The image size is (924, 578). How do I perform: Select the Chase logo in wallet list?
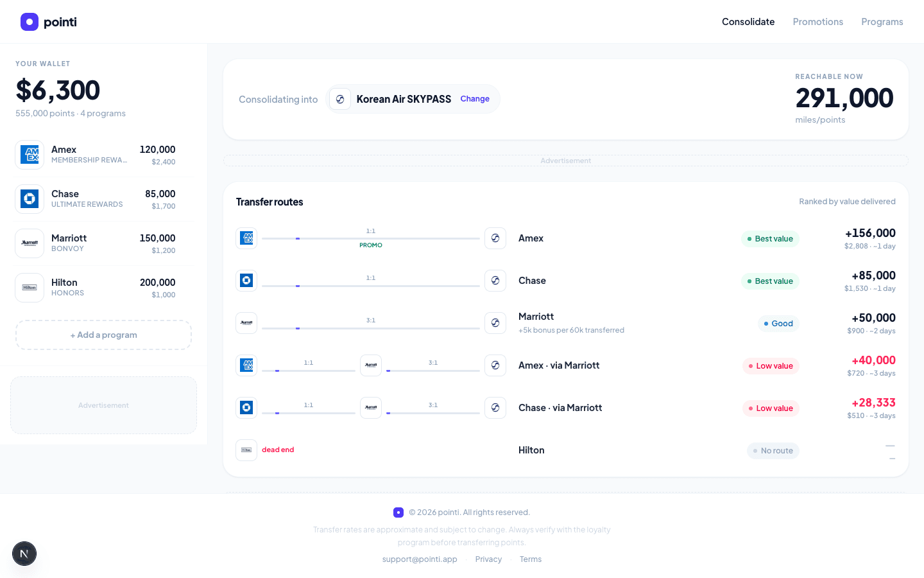point(30,199)
